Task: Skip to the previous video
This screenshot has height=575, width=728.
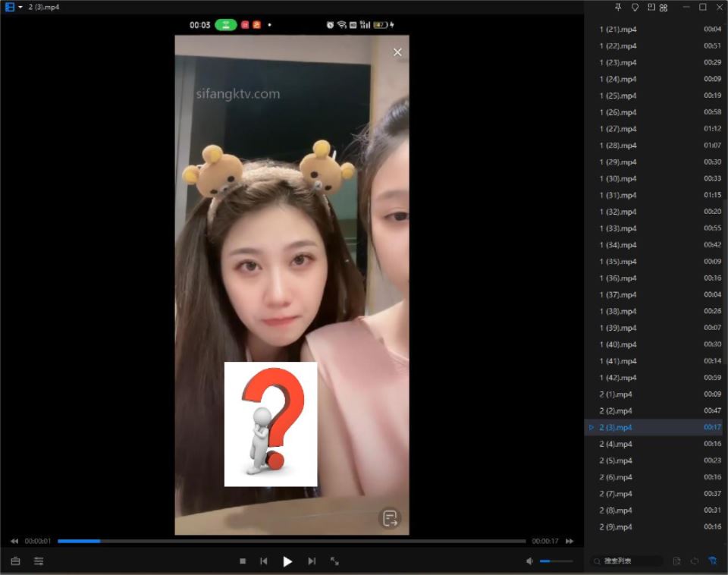Action: coord(264,561)
